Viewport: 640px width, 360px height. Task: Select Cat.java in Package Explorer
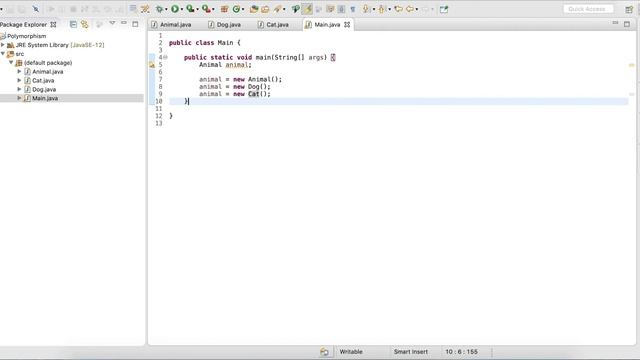tap(43, 80)
